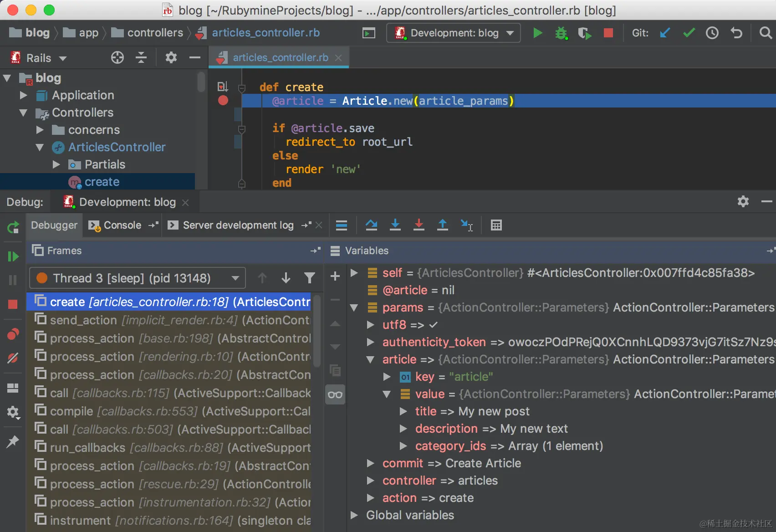Resume program with green play icon
Screen dimensions: 776x532
tap(13, 256)
